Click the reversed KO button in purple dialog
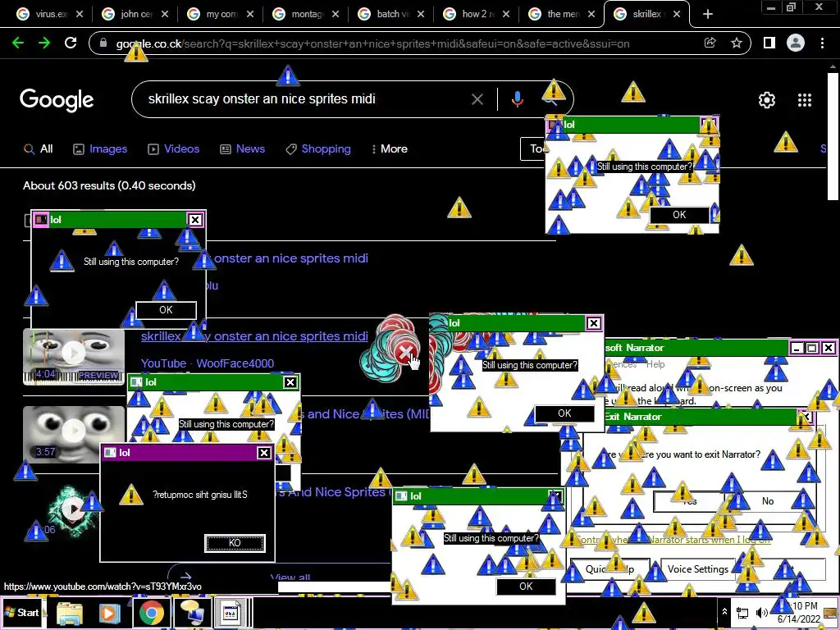The image size is (840, 630). pos(235,543)
